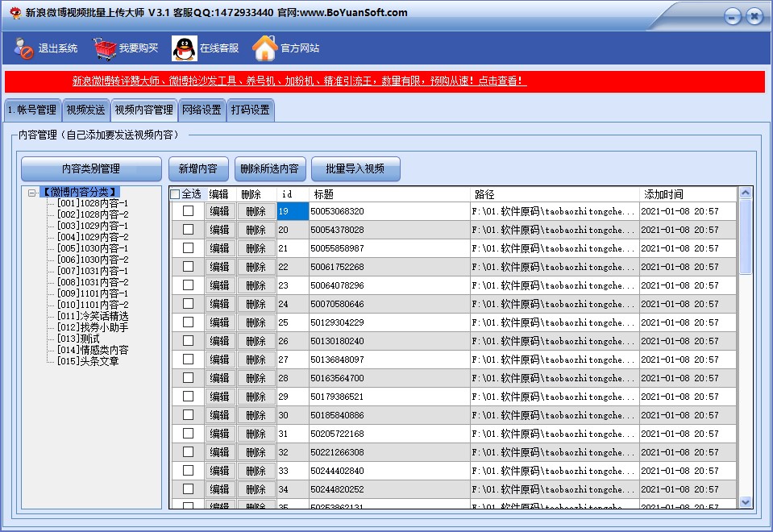Check the box for row id 20
The image size is (773, 532).
[x=188, y=230]
